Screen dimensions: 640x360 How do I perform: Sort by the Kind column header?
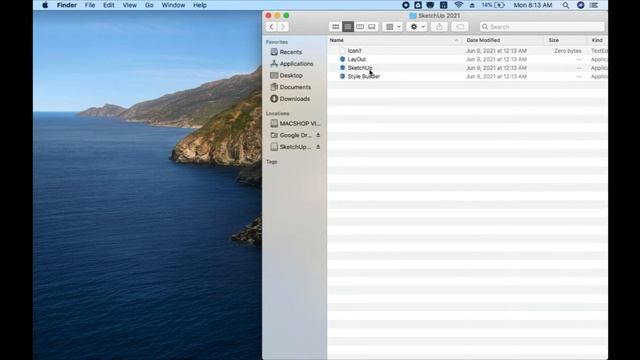pos(598,40)
